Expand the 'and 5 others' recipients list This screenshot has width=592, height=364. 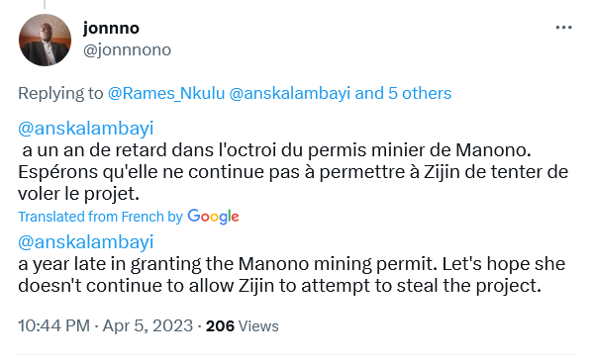pyautogui.click(x=403, y=93)
